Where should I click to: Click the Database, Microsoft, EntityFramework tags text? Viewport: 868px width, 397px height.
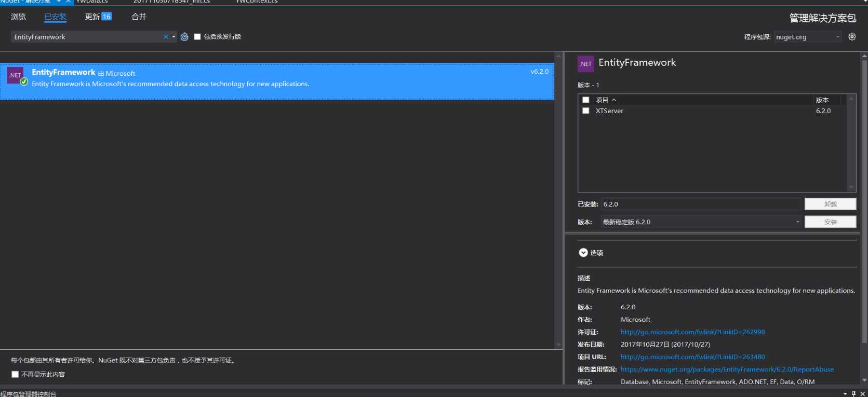718,382
